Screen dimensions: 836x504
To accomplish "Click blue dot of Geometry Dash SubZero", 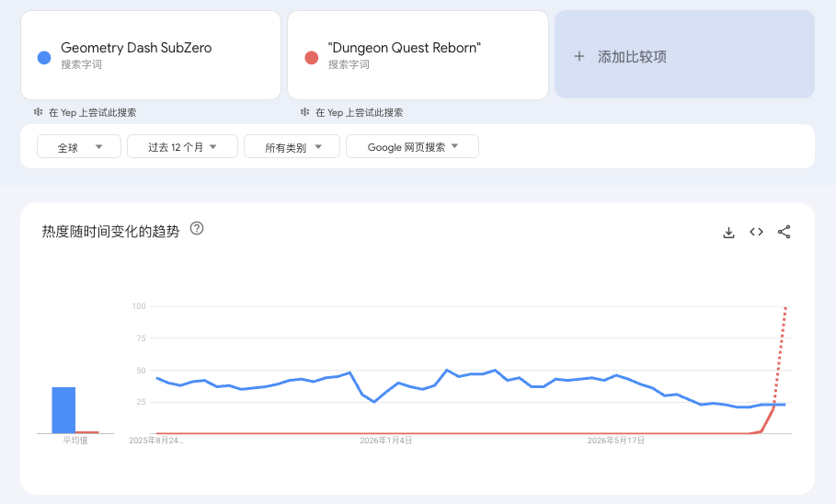I will tap(44, 58).
